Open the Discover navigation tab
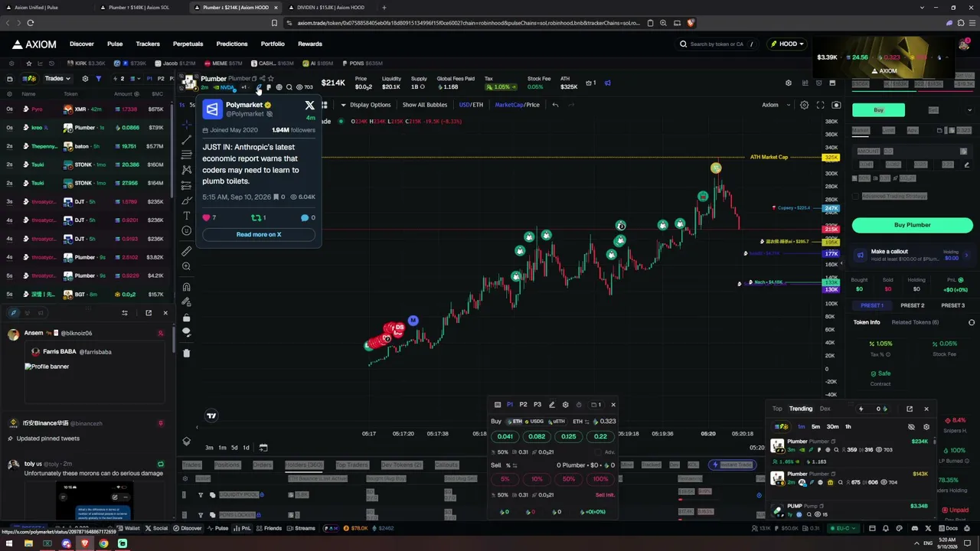The height and width of the screenshot is (551, 980). pos(82,44)
